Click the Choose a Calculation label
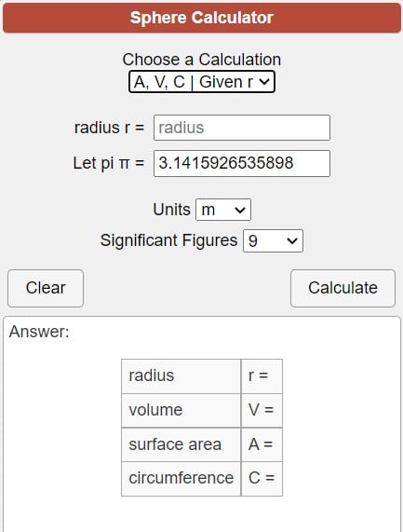This screenshot has width=403, height=532. [202, 60]
